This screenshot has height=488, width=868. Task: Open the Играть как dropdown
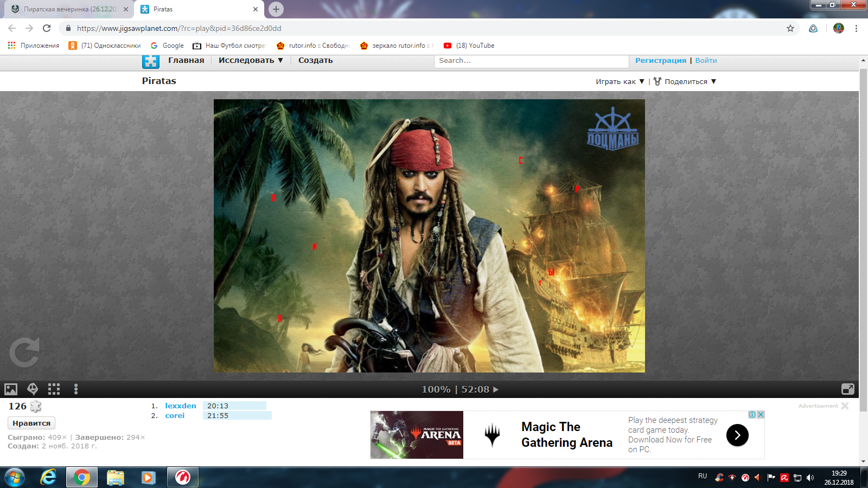coord(620,81)
